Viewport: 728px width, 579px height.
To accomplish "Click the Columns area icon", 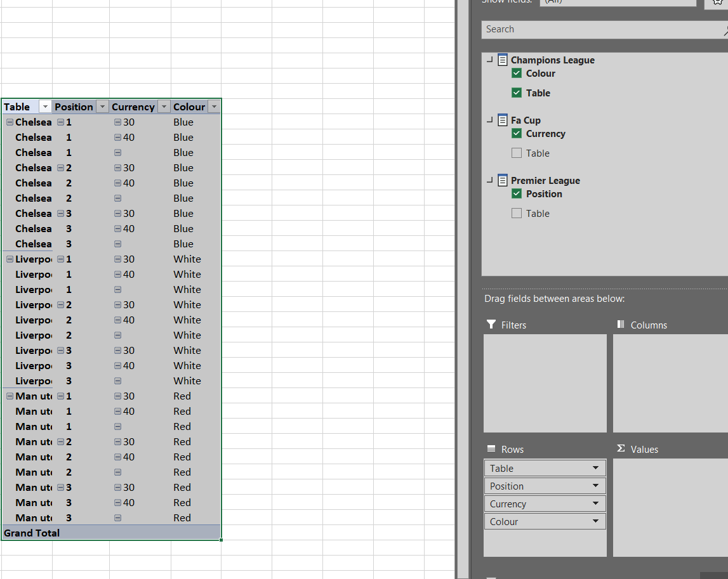I will click(x=620, y=325).
